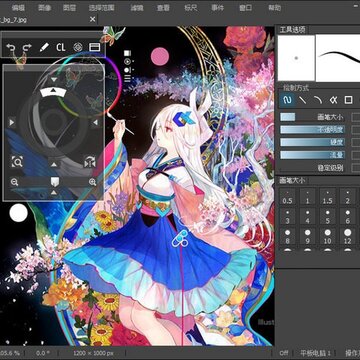
Task: Click the brush stroke preview thumbnail
Action: (338, 58)
